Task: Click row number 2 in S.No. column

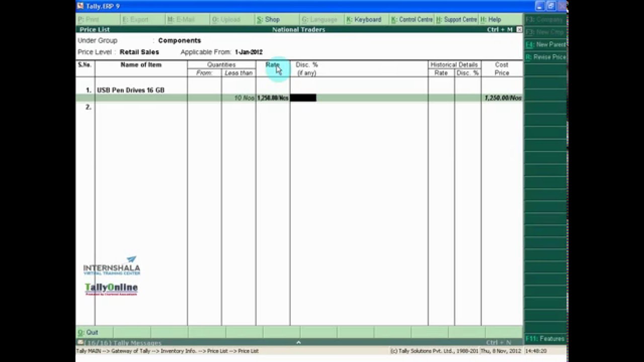Action: 88,107
